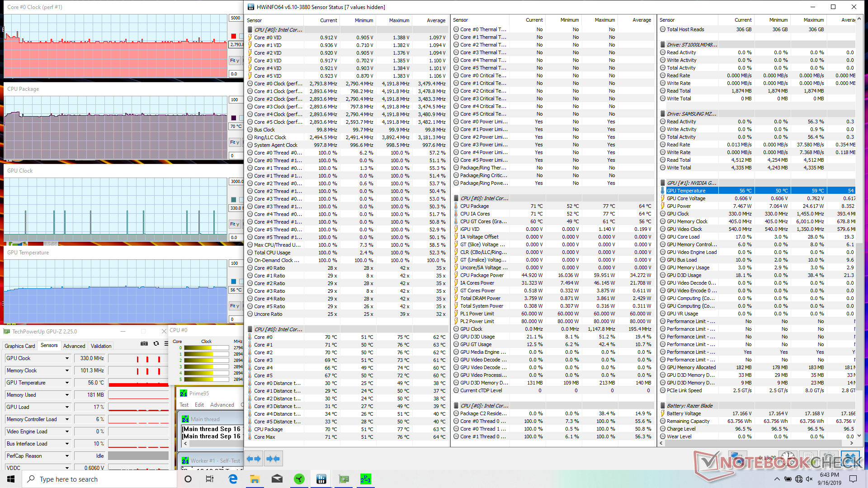
Task: Open the Prime95 taskbar icon
Action: click(x=365, y=479)
